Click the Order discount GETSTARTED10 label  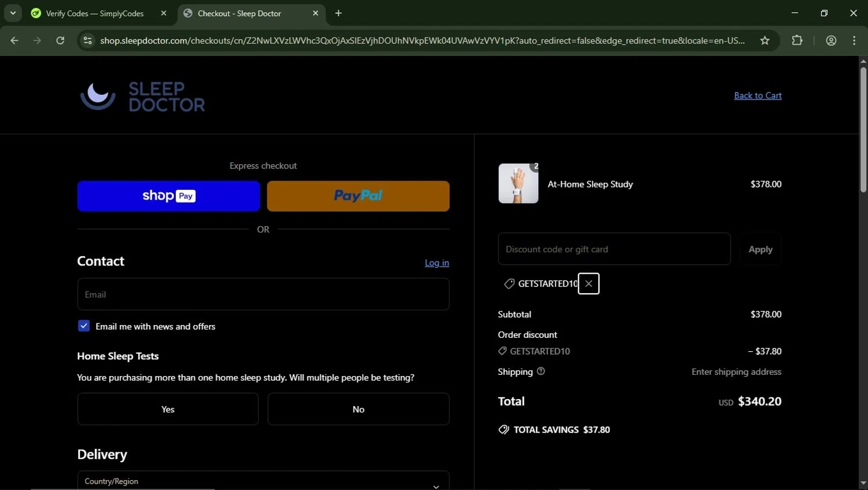coord(540,351)
